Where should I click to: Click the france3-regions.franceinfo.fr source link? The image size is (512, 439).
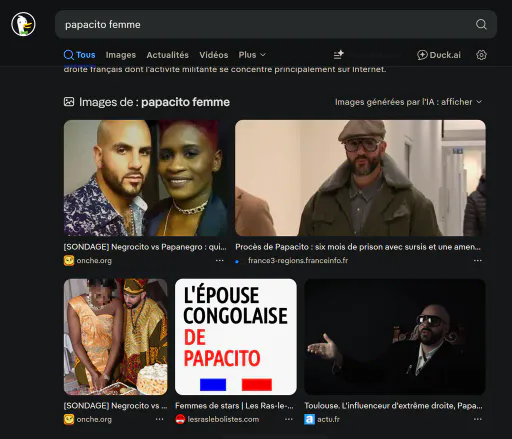[x=298, y=261]
